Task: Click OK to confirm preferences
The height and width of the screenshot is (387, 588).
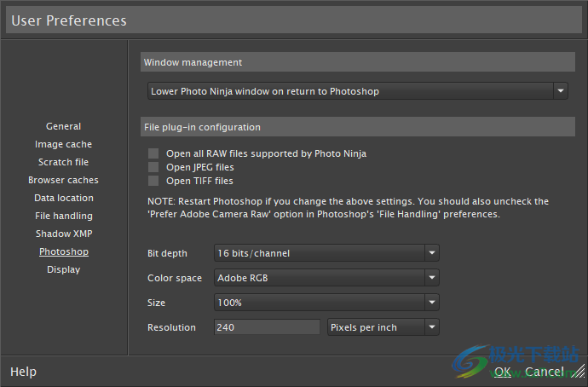Action: 503,372
